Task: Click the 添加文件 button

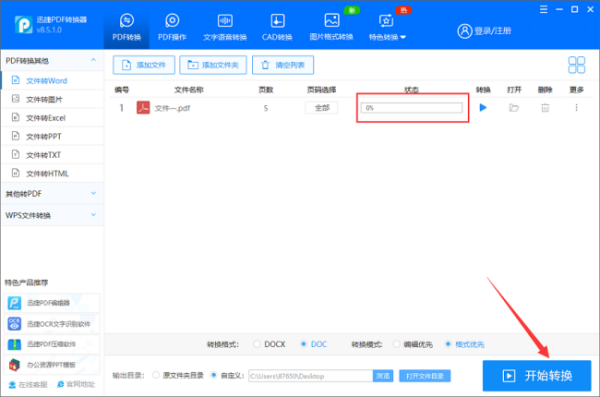Action: 144,65
